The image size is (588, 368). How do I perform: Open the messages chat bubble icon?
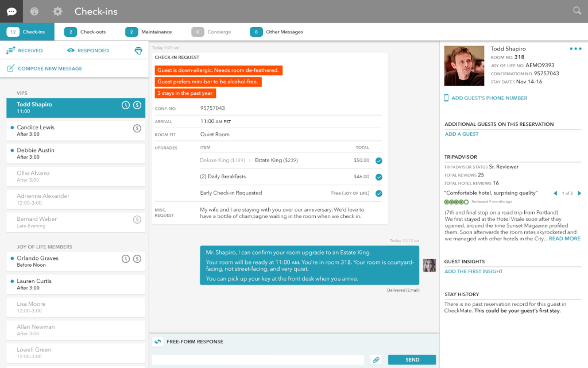click(11, 11)
